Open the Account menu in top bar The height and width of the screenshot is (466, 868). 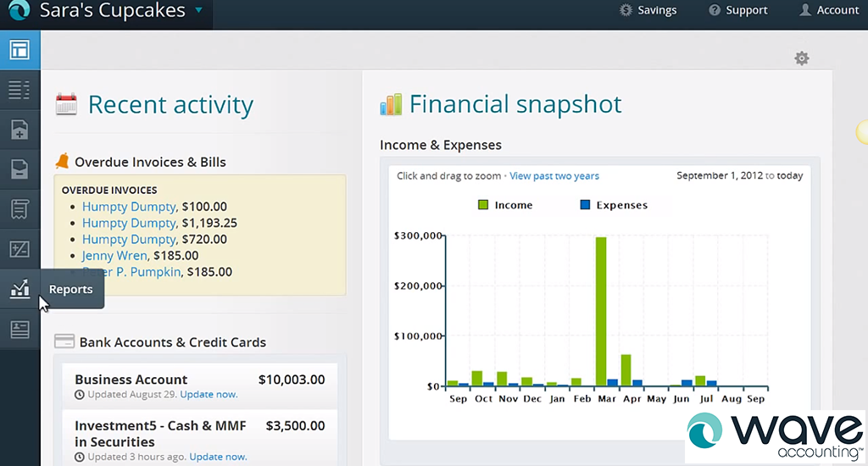(x=829, y=10)
